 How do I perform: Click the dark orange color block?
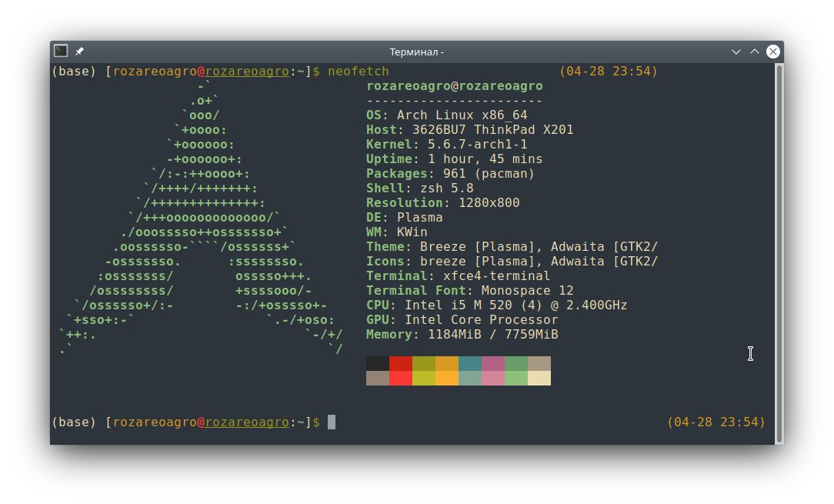click(447, 363)
